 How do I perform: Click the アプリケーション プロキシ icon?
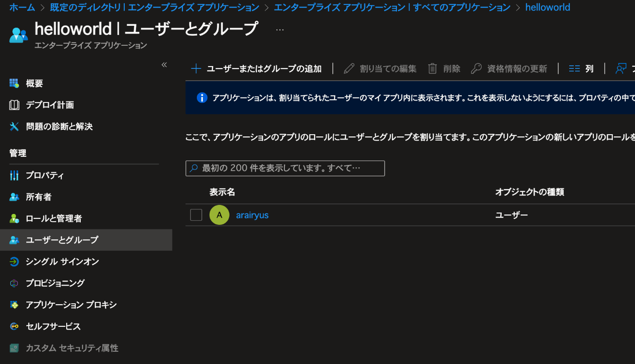pos(14,305)
